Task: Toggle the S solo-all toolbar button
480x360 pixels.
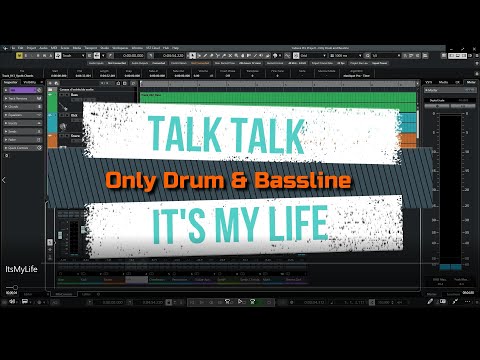Action: point(26,55)
